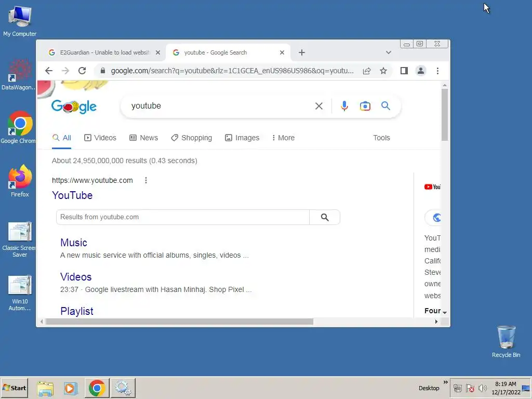Select the All results tab
The image size is (532, 399).
pyautogui.click(x=62, y=138)
